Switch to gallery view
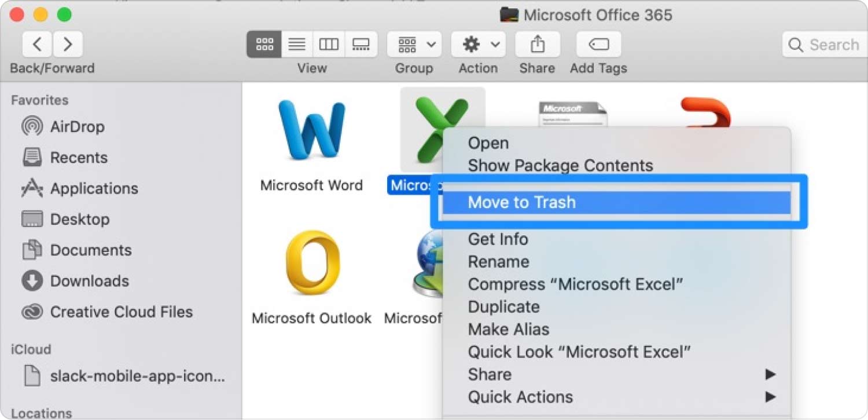The width and height of the screenshot is (868, 420). (x=361, y=44)
